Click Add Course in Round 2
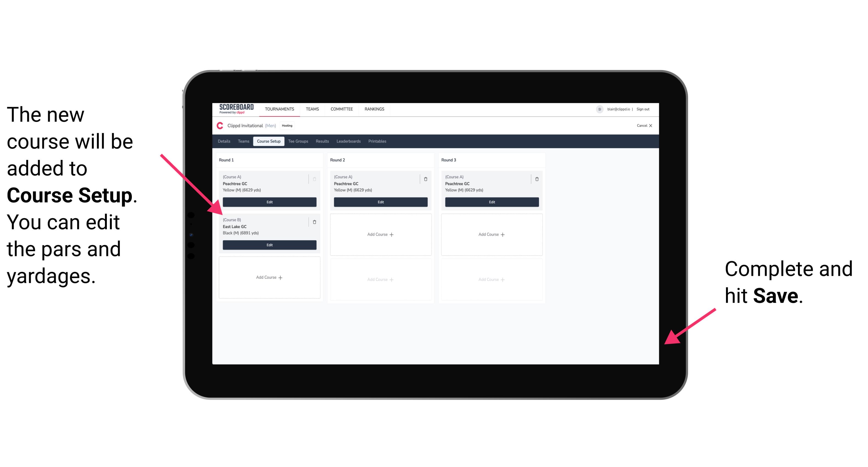 pos(380,234)
